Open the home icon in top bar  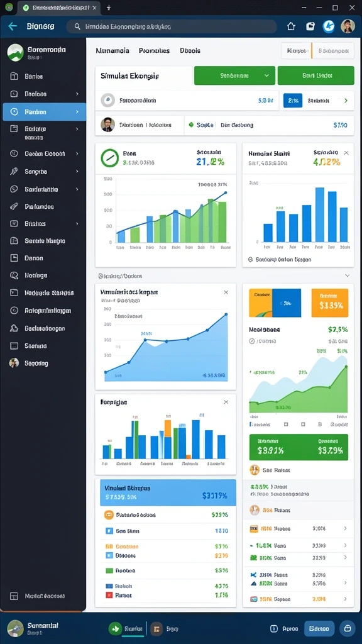point(291,26)
